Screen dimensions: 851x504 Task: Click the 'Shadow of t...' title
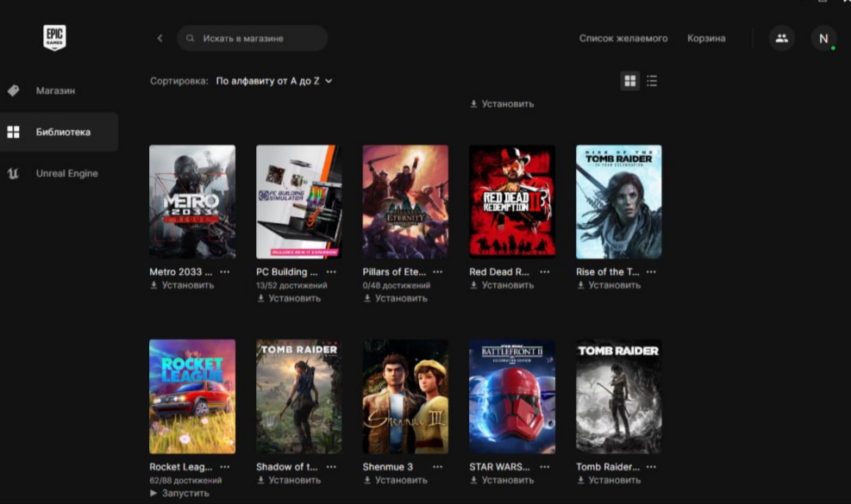click(287, 467)
